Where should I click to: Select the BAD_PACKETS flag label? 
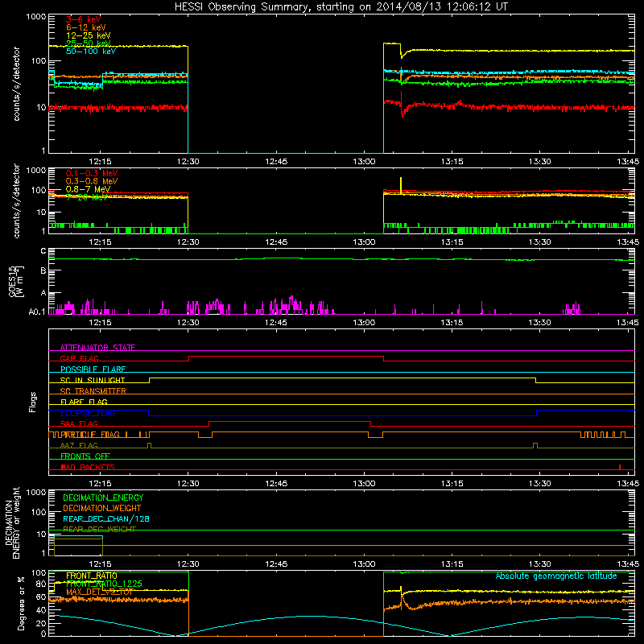[x=88, y=467]
